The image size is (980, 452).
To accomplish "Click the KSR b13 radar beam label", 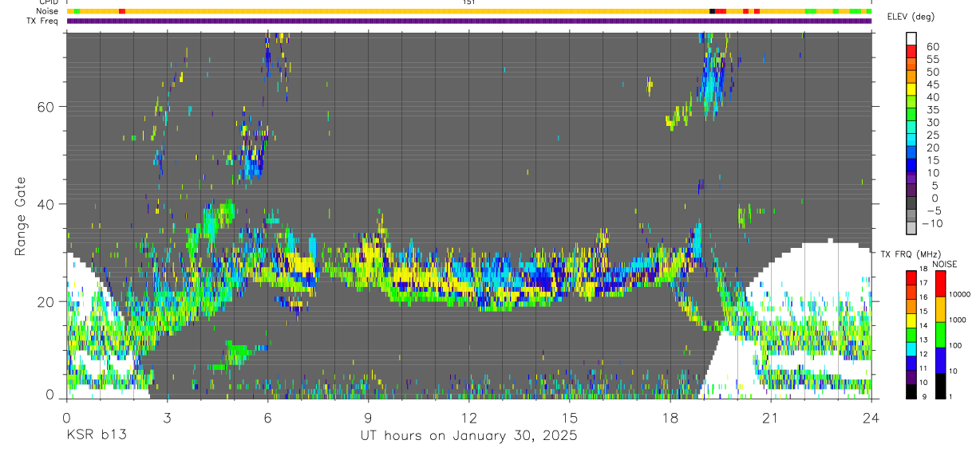I will click(x=96, y=436).
